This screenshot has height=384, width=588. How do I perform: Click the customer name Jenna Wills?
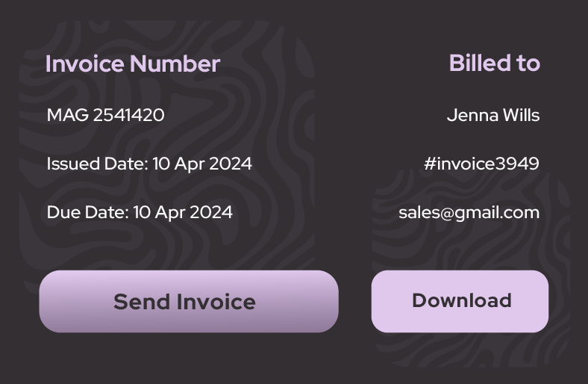coord(492,115)
